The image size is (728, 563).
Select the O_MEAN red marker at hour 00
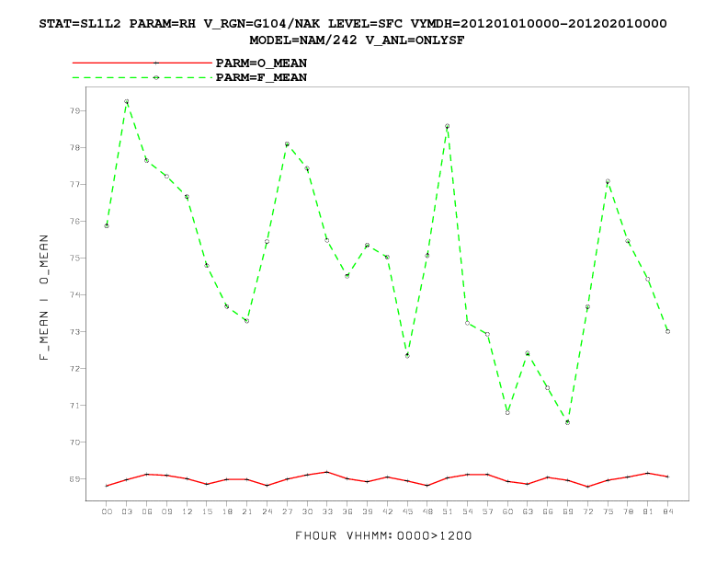(x=107, y=486)
